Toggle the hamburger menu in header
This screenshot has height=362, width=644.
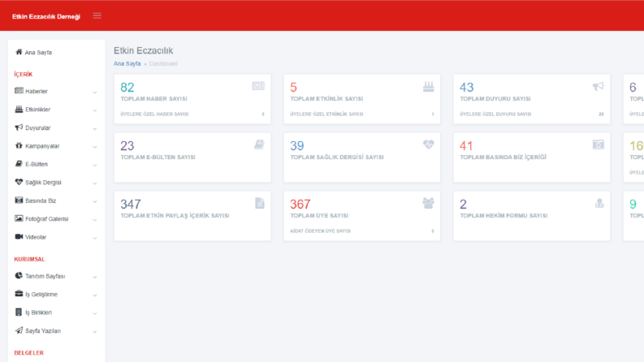coord(97,16)
